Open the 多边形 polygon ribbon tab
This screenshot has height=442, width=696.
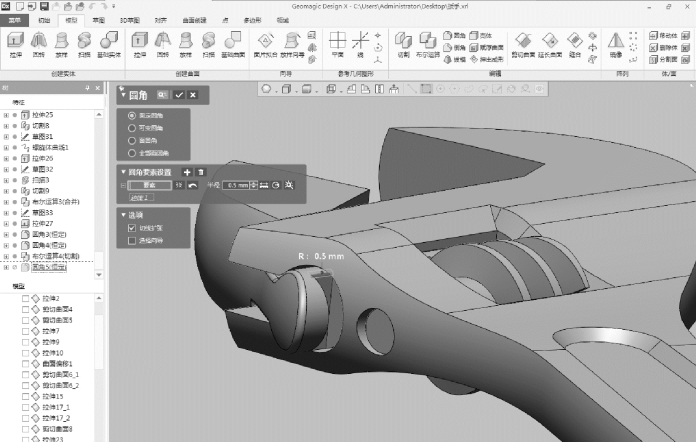pyautogui.click(x=252, y=19)
